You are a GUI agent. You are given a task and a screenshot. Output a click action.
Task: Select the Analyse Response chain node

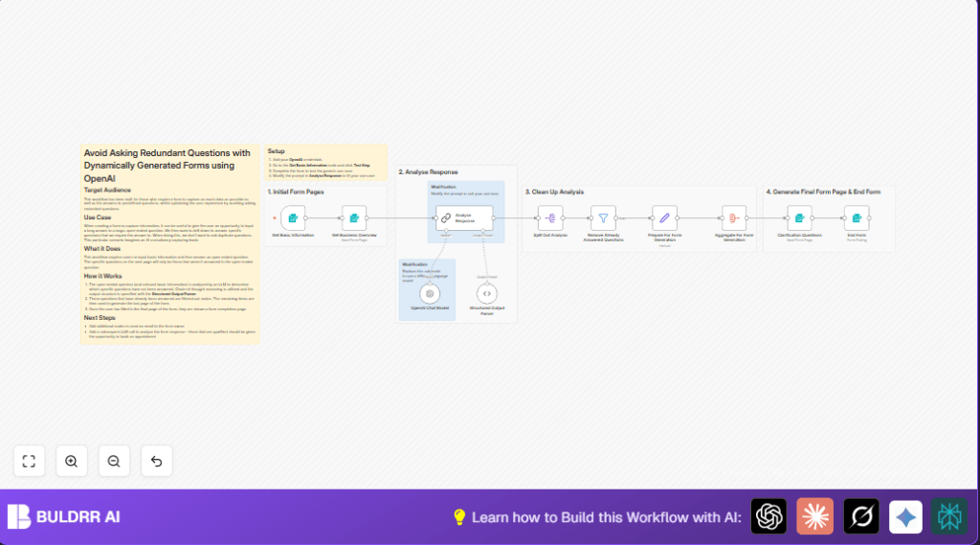[464, 217]
